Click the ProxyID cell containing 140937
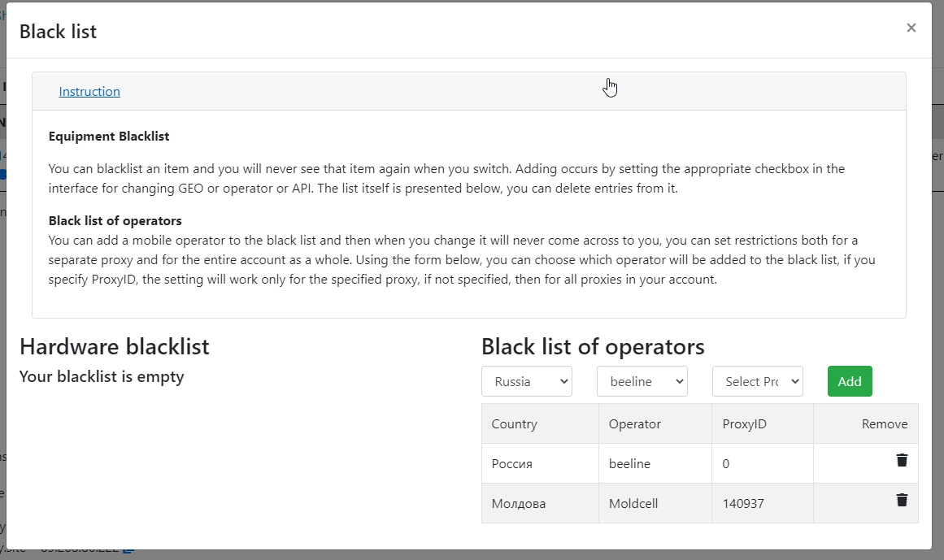This screenshot has height=560, width=944. click(743, 502)
